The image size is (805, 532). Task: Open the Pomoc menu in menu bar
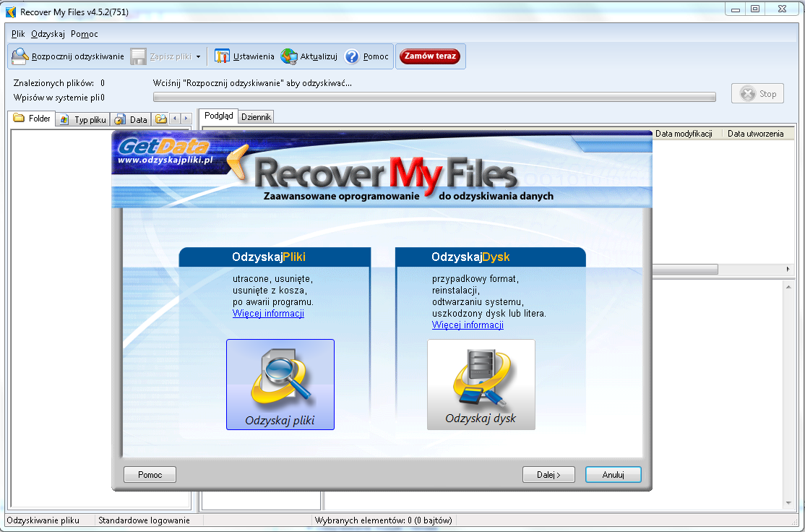coord(85,34)
